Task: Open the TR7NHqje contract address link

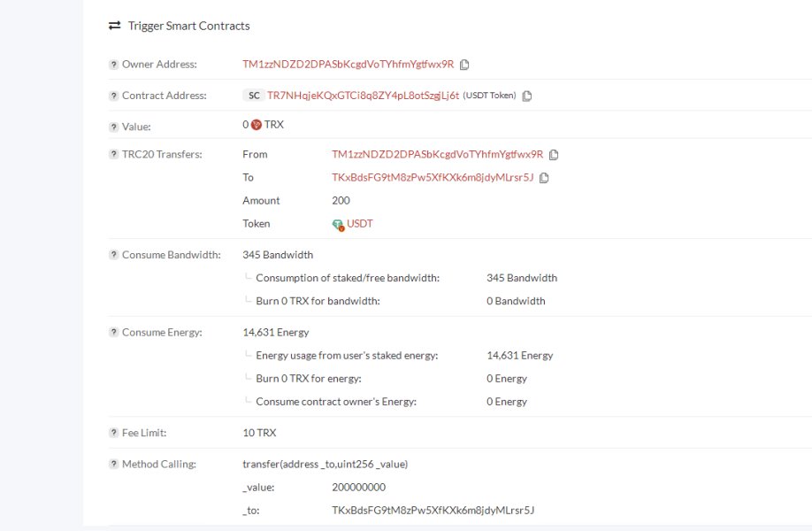Action: (x=363, y=96)
